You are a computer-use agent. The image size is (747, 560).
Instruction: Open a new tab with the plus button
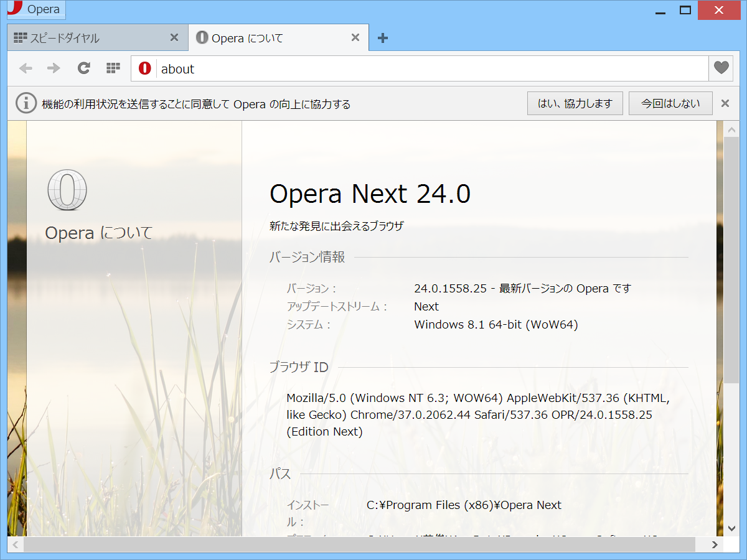(x=382, y=38)
